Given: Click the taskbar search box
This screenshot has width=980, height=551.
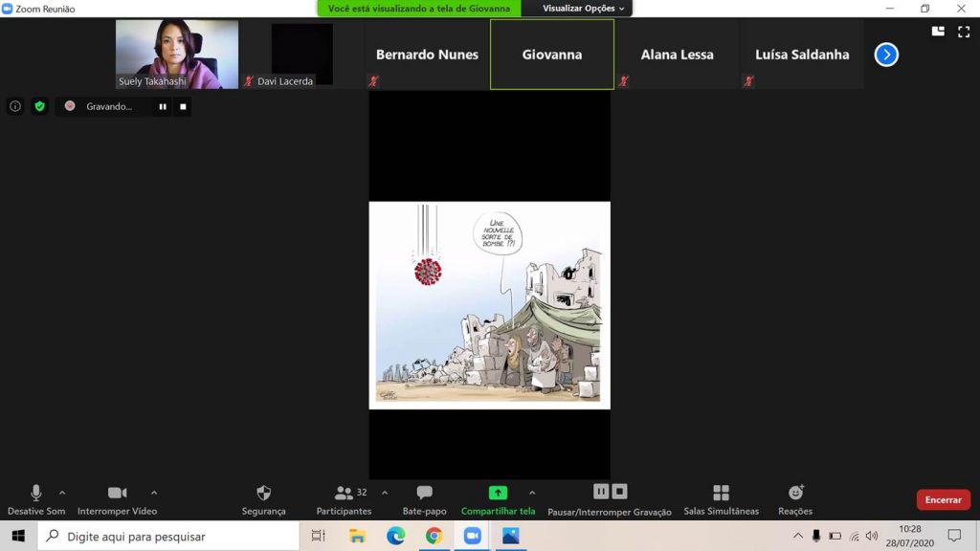Looking at the screenshot, I should tap(168, 536).
